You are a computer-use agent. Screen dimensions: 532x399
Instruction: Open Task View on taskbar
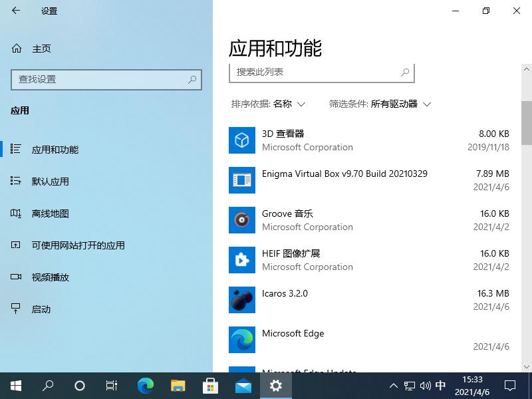tap(111, 386)
